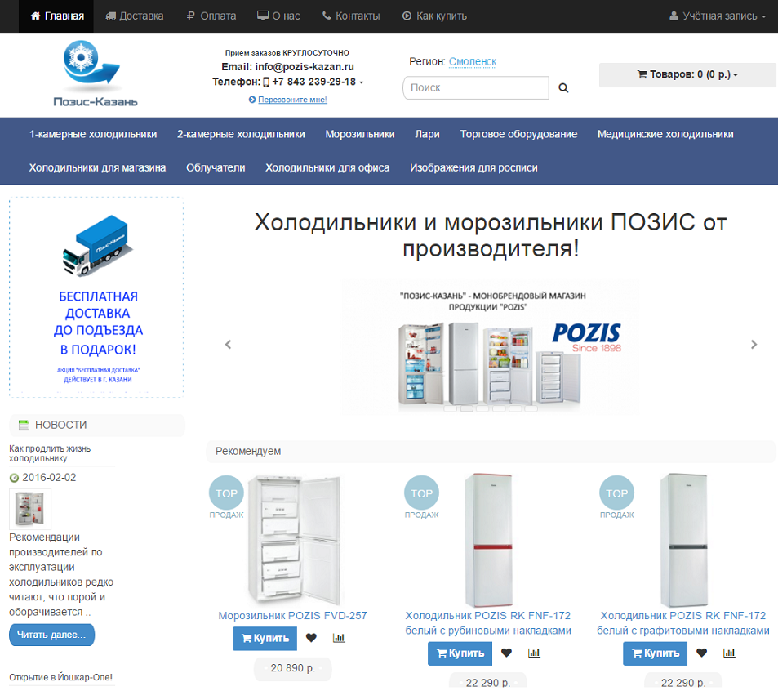The image size is (778, 700).
Task: Open Морозильники category in navigation
Action: pos(360,134)
